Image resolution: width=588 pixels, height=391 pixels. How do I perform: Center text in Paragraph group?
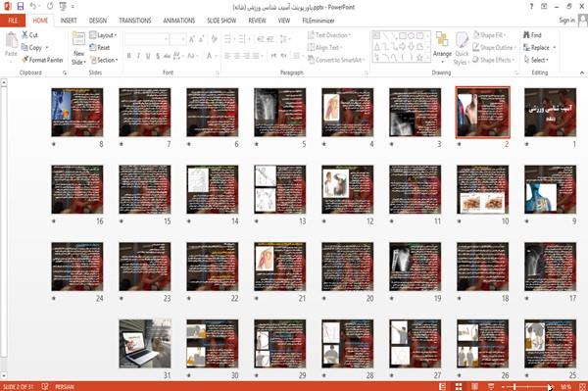[x=237, y=56]
